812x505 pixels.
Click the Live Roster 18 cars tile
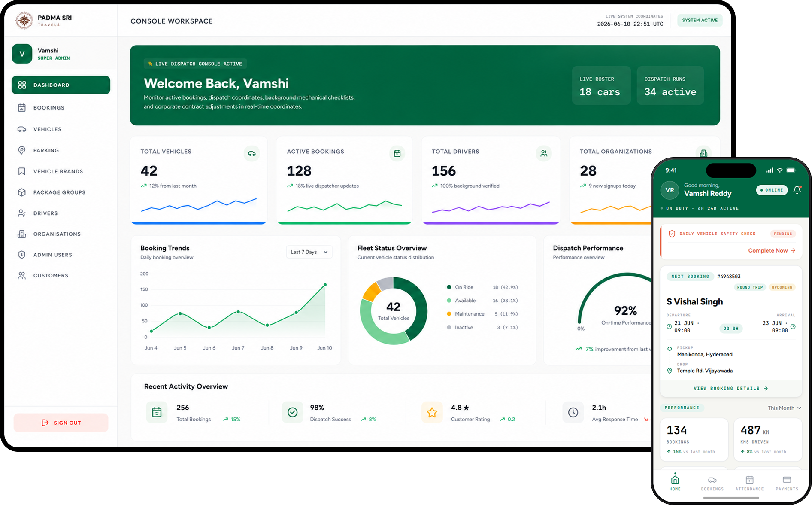(x=601, y=85)
